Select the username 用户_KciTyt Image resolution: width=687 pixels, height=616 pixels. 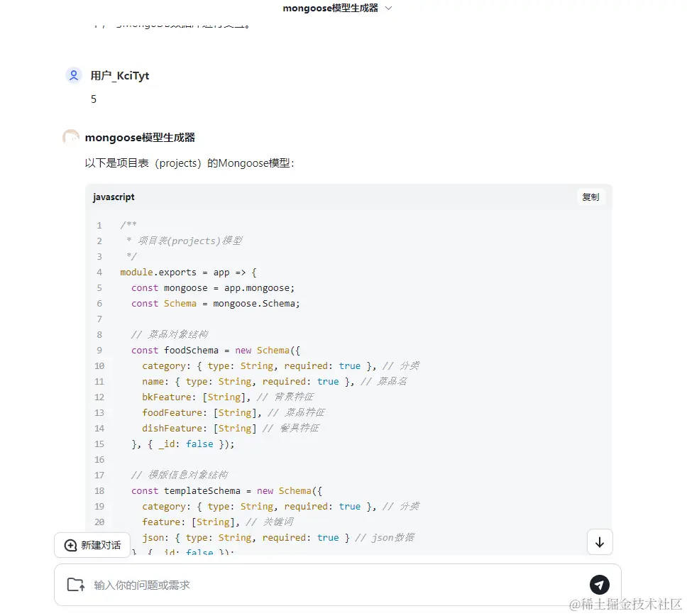point(120,76)
